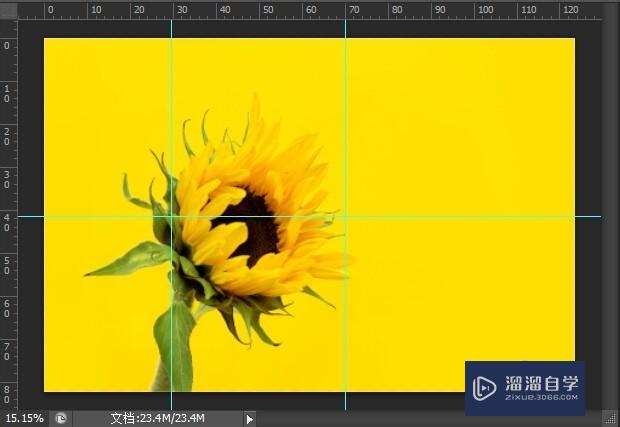The height and width of the screenshot is (427, 620).
Task: Click the intersection of right vertical and horizontal guides
Action: pyautogui.click(x=345, y=216)
